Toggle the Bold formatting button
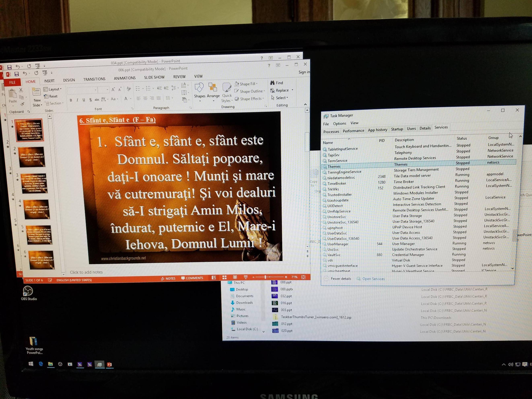 coord(71,100)
